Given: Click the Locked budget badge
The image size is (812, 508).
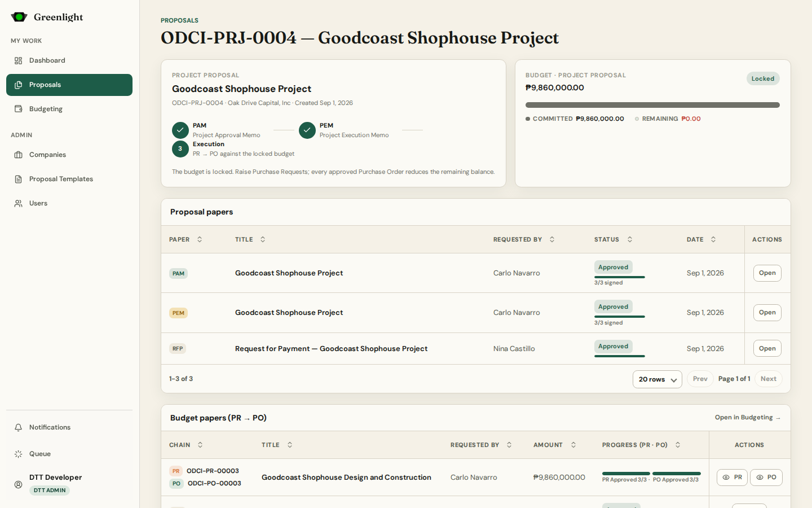Looking at the screenshot, I should [x=763, y=78].
